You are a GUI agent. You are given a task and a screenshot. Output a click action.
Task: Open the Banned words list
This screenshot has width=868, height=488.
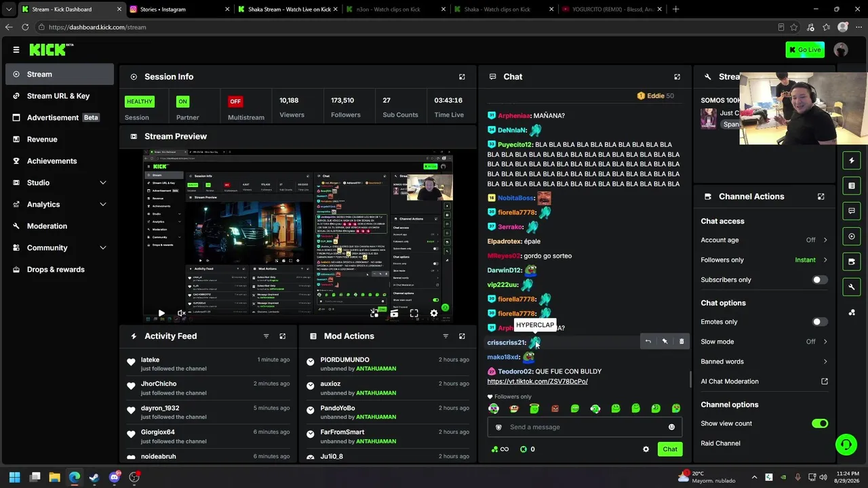click(764, 362)
